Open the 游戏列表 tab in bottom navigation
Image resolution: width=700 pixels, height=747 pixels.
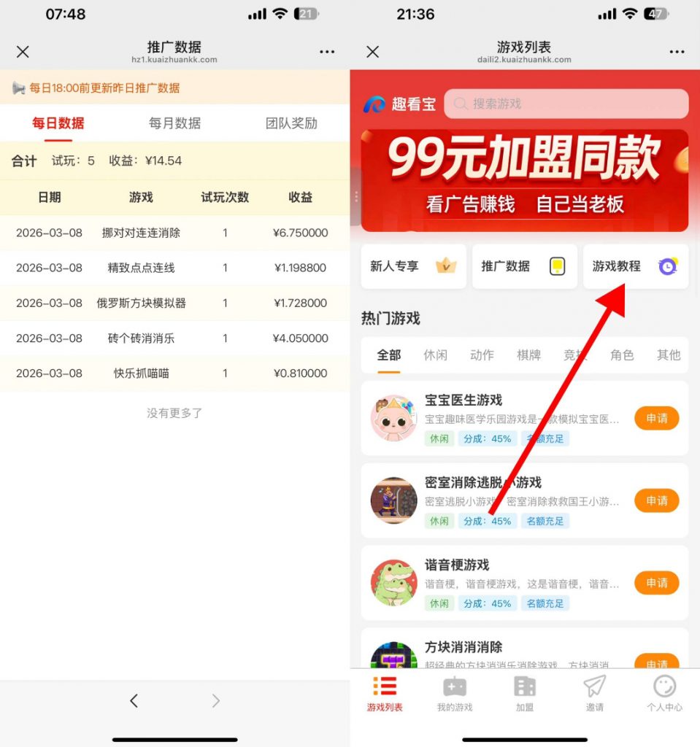coord(384,694)
